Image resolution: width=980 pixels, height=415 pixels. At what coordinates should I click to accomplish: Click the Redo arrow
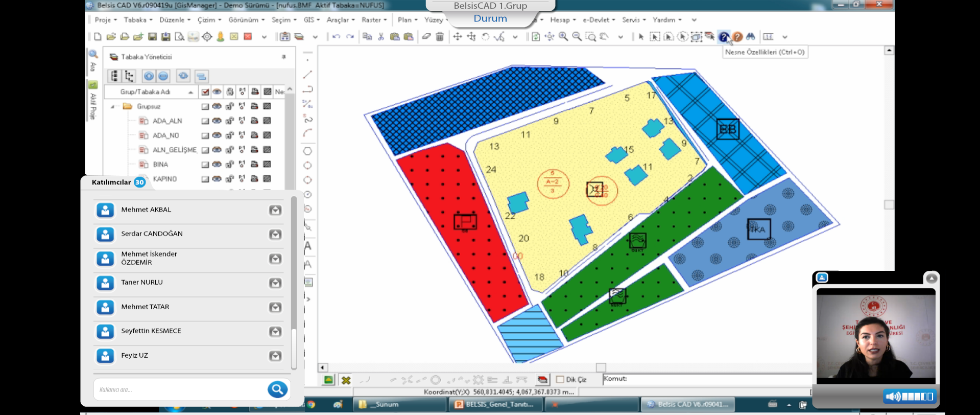pyautogui.click(x=350, y=37)
